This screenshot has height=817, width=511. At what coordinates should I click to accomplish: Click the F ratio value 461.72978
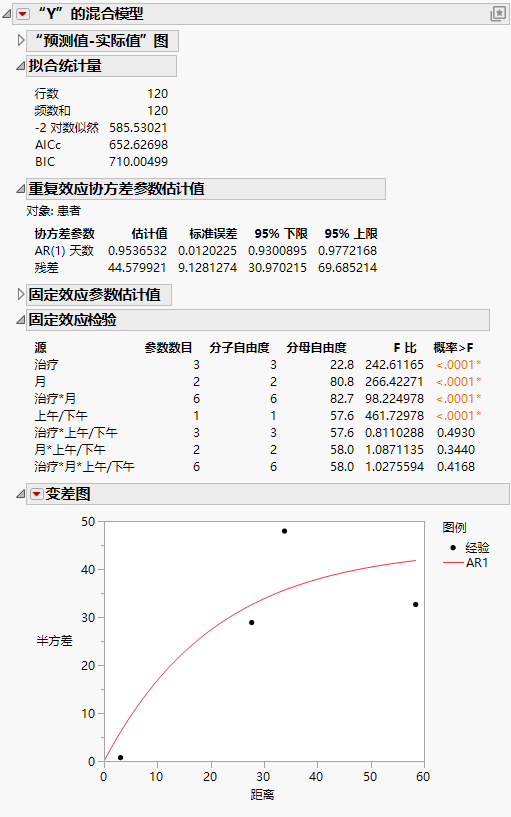pyautogui.click(x=394, y=416)
